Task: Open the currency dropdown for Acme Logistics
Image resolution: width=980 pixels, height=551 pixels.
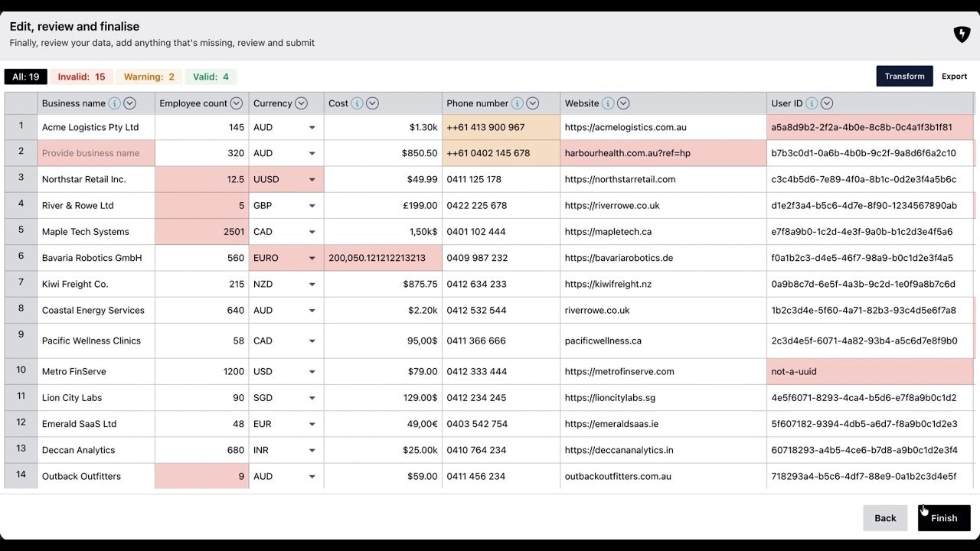Action: pyautogui.click(x=312, y=127)
